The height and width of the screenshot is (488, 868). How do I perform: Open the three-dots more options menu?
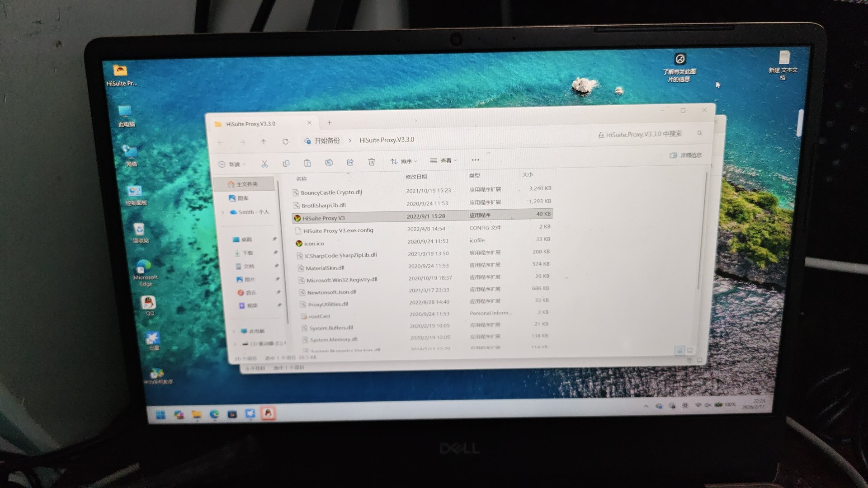(475, 160)
